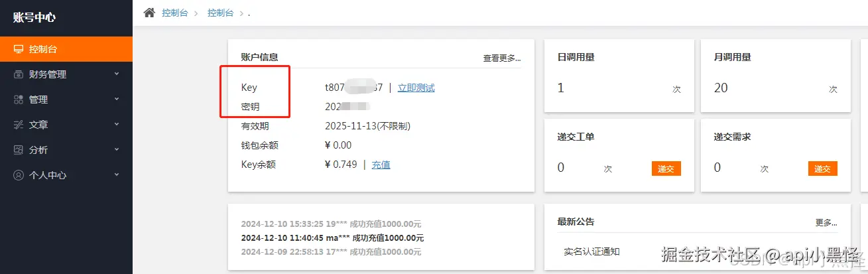Click the 财务管理 wallet icon
This screenshot has height=274, width=868.
tap(19, 74)
